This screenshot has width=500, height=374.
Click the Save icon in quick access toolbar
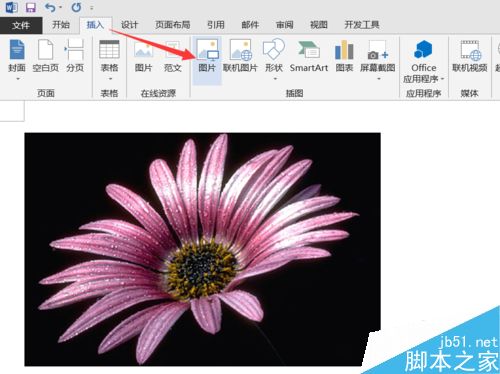pyautogui.click(x=31, y=7)
